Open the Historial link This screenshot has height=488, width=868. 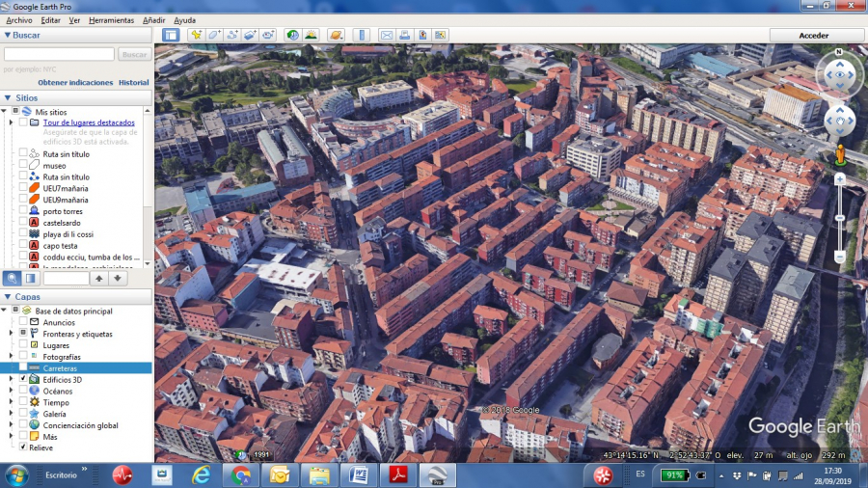(133, 82)
